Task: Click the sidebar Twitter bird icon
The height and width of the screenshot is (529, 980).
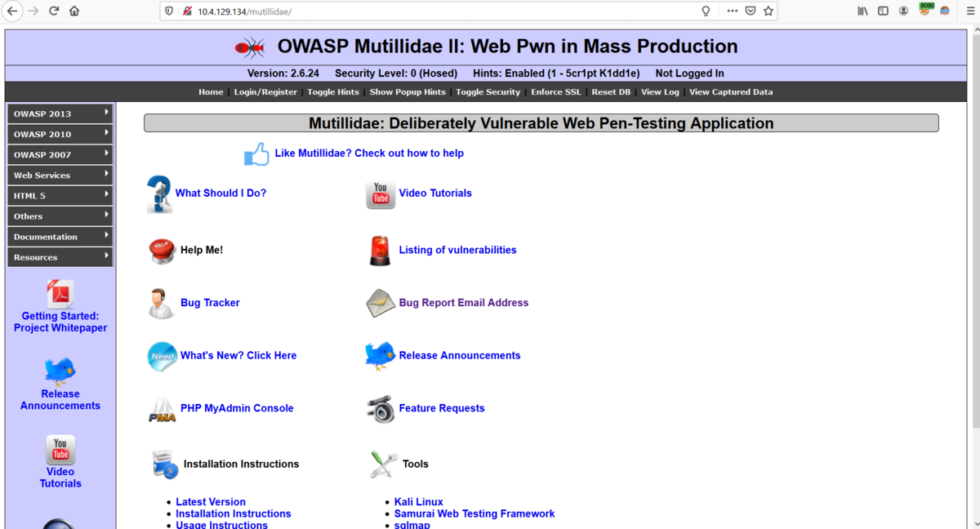Action: coord(60,371)
